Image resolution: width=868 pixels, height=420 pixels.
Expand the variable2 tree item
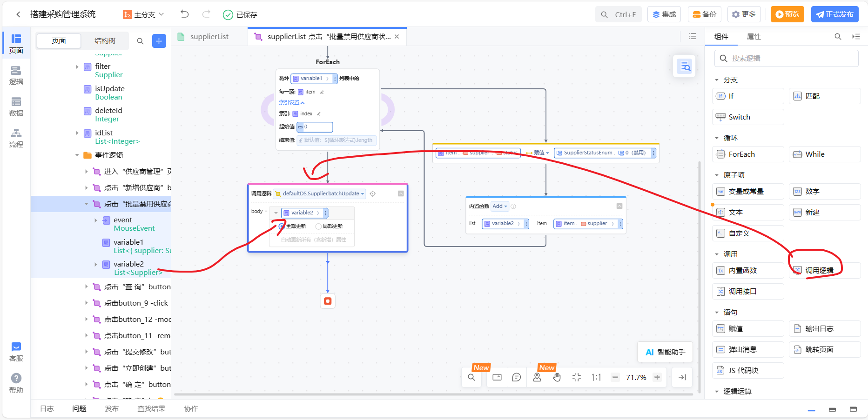tap(96, 264)
